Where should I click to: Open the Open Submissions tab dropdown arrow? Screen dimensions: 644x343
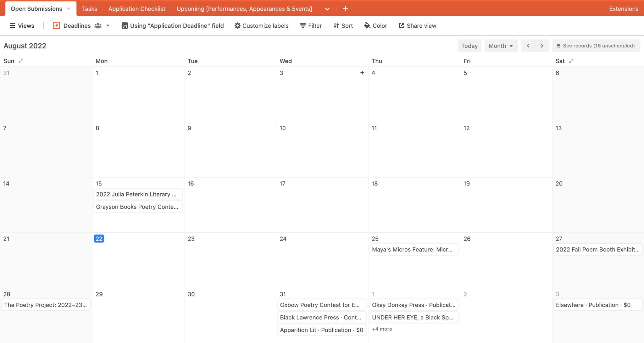[x=69, y=9]
